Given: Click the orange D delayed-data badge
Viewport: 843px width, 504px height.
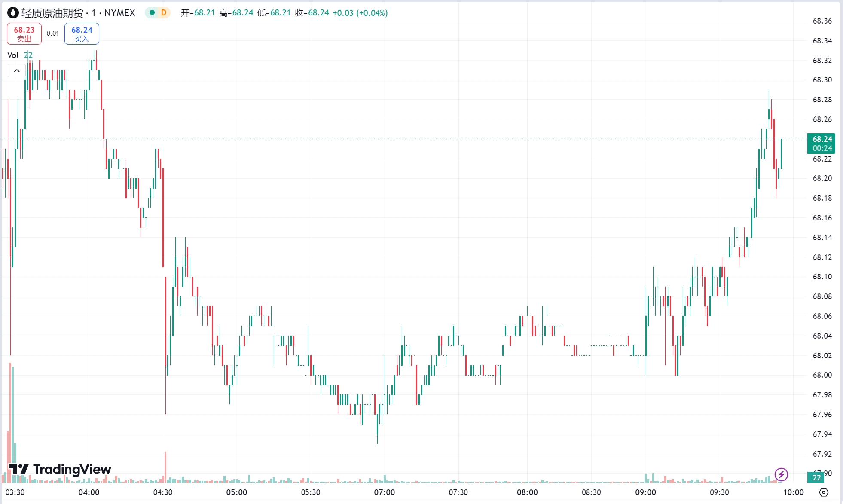Looking at the screenshot, I should 164,13.
